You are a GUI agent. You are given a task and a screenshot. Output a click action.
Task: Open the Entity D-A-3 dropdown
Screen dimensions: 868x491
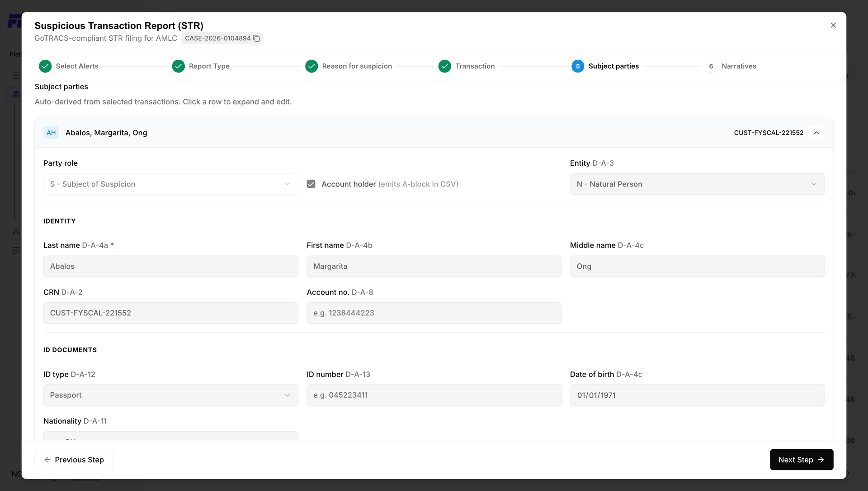tap(697, 184)
